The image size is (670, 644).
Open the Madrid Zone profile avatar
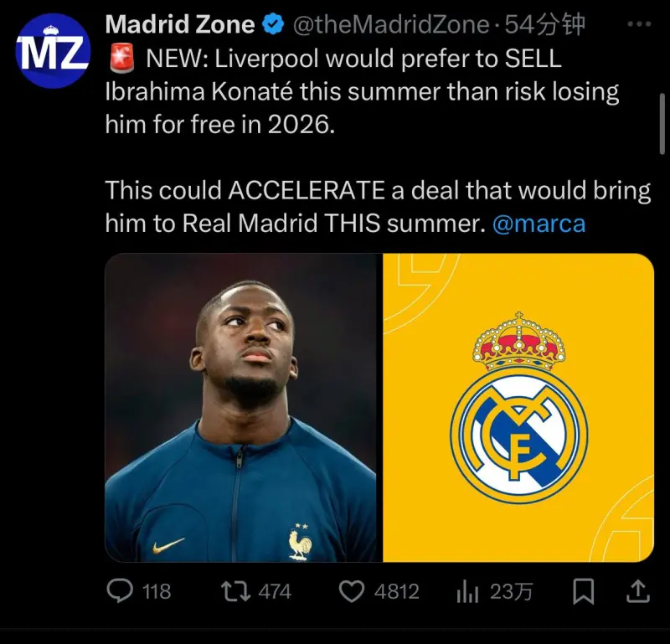(53, 51)
